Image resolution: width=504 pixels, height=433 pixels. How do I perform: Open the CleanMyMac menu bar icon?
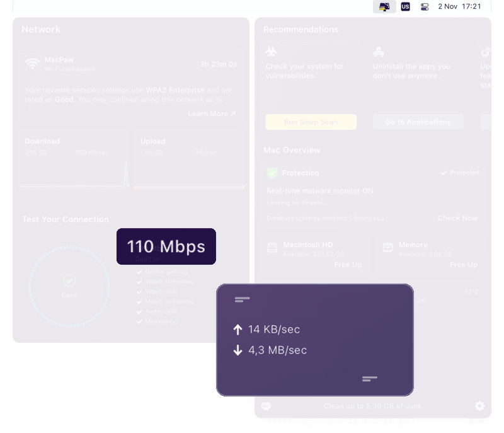[x=384, y=6]
